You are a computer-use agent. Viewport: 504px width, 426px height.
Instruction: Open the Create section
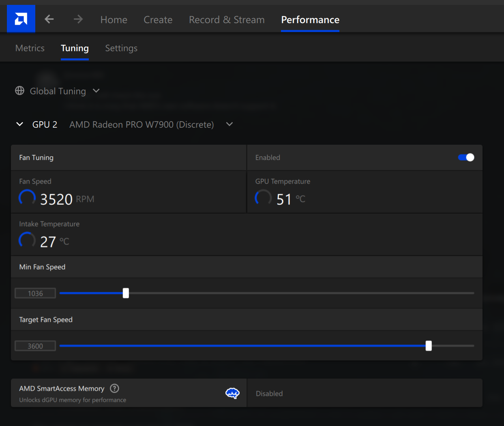click(x=158, y=19)
